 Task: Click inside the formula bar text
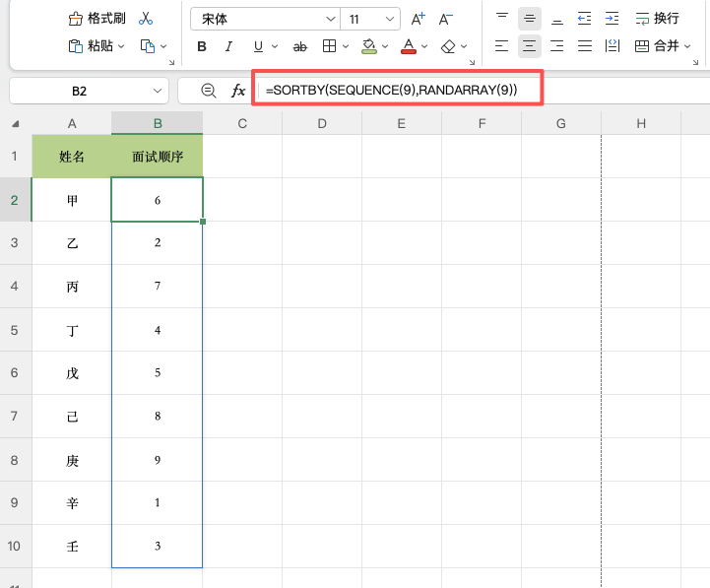point(391,91)
